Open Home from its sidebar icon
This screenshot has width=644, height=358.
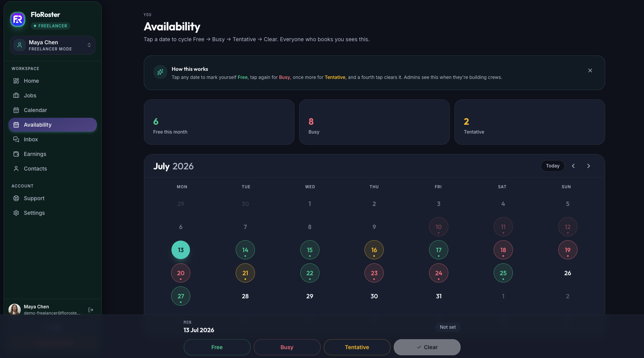point(16,81)
